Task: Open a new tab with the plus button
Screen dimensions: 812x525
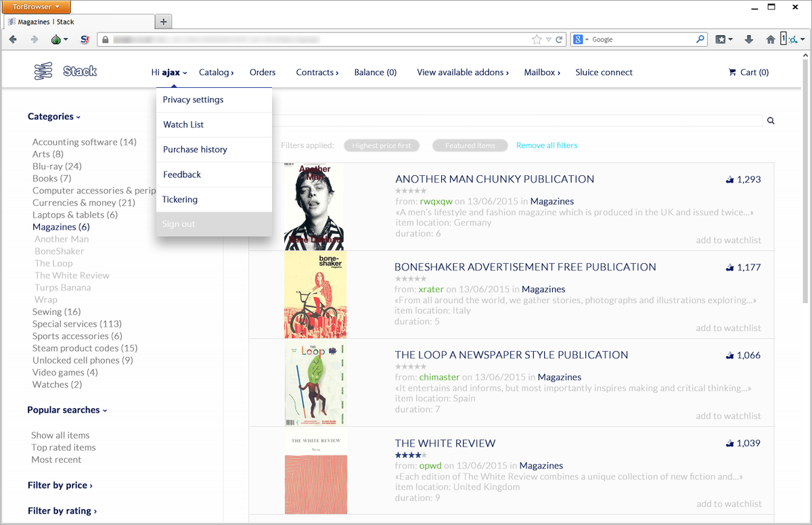Action: 163,22
